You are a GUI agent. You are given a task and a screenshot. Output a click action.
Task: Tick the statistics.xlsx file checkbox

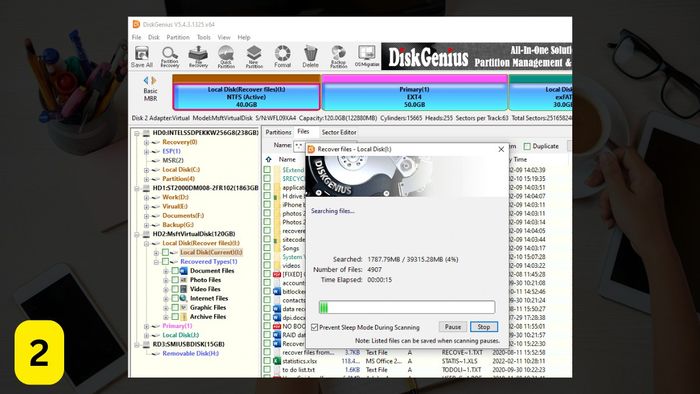(267, 361)
